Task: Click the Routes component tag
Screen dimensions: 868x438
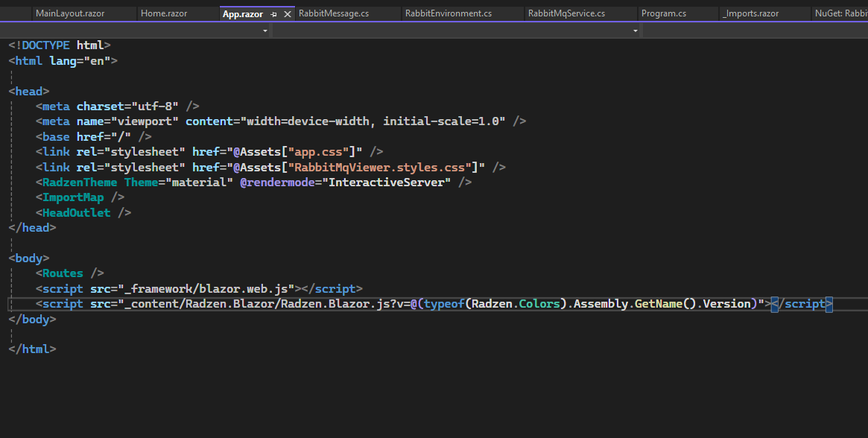Action: tap(63, 273)
